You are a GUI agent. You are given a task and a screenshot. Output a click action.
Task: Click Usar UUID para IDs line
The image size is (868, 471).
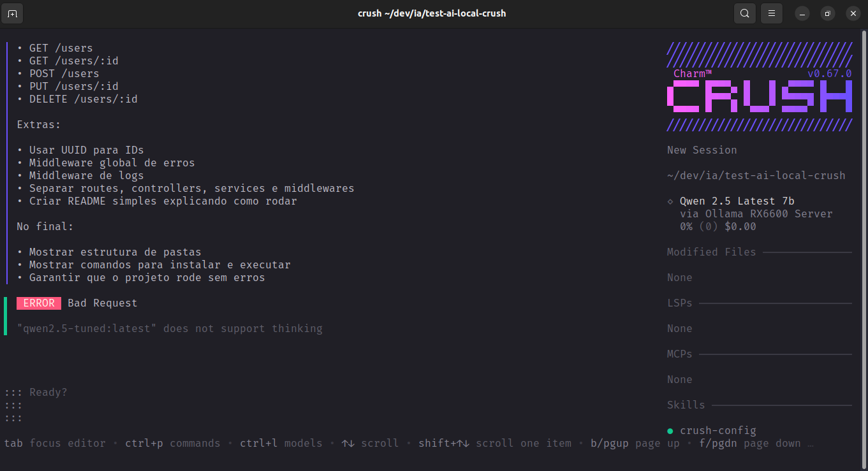(x=87, y=150)
